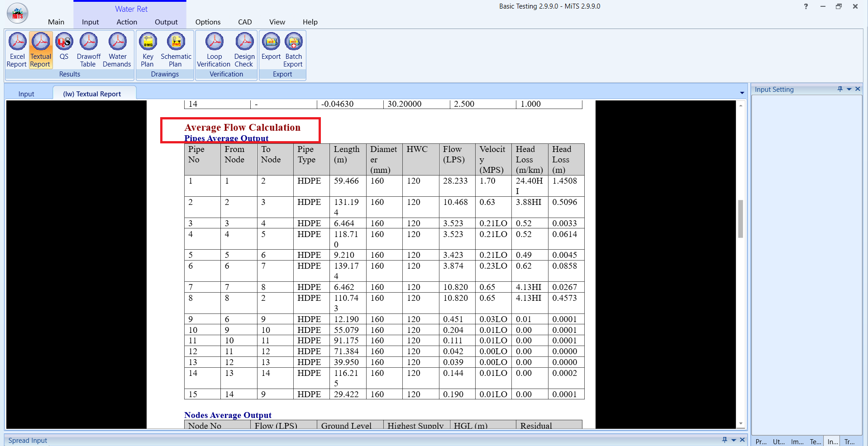
Task: Open the Input ribbon tab
Action: tap(91, 22)
